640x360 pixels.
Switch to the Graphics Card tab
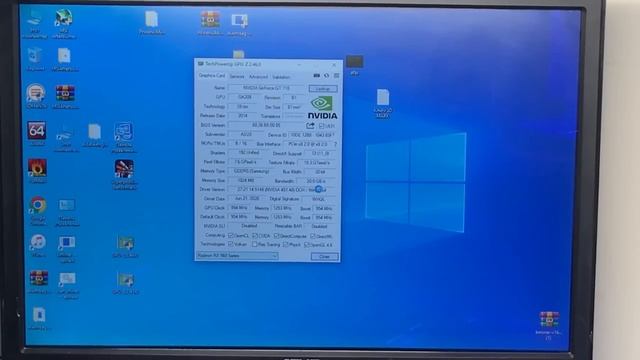tap(211, 76)
